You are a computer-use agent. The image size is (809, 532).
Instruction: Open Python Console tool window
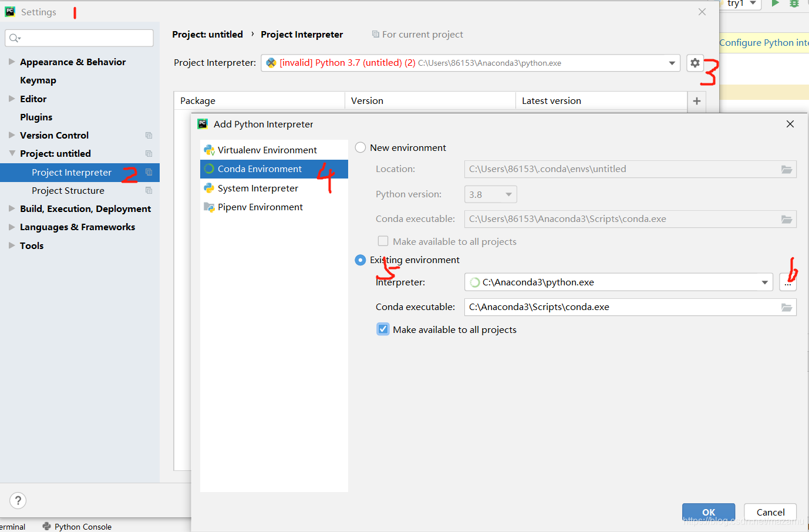[x=77, y=527]
